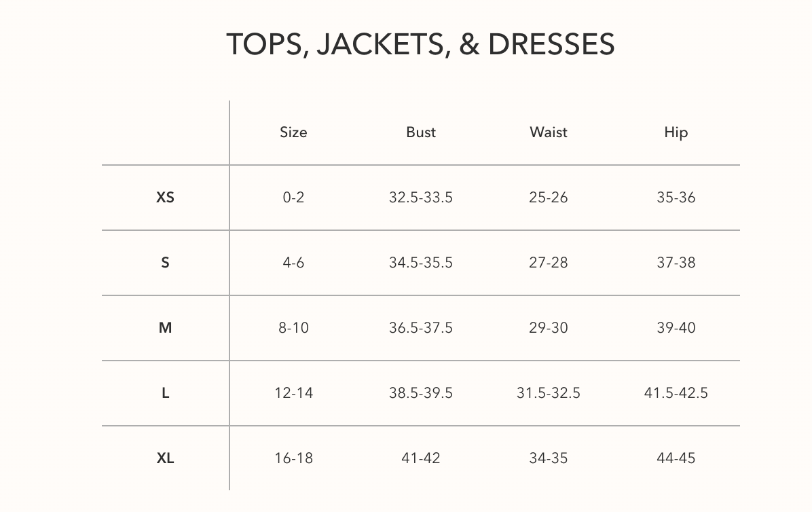Select the S row label
The height and width of the screenshot is (512, 812).
pos(165,263)
